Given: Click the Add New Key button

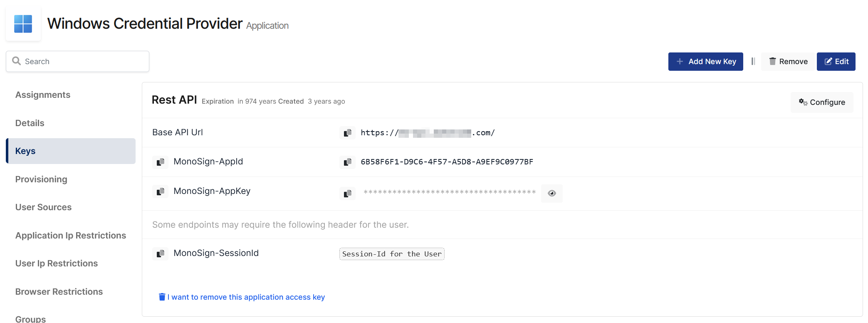Looking at the screenshot, I should click(705, 62).
